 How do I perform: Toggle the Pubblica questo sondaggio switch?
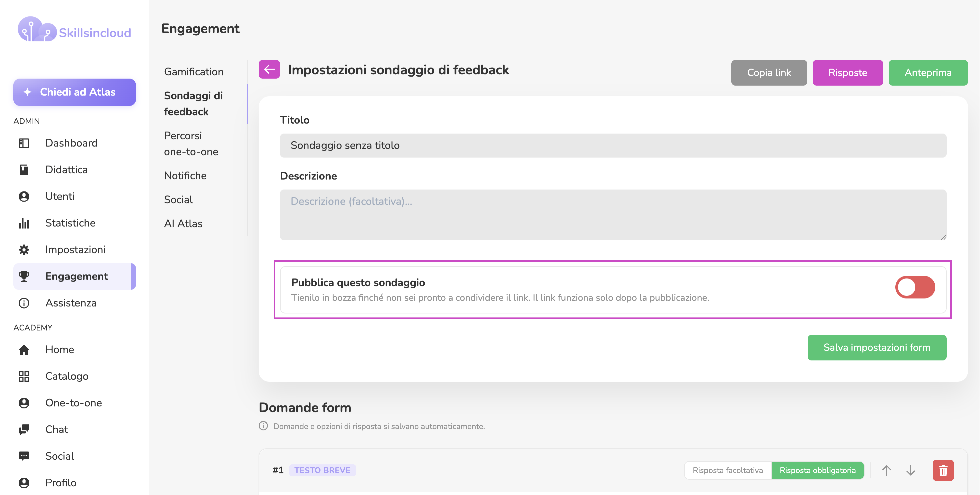point(915,287)
